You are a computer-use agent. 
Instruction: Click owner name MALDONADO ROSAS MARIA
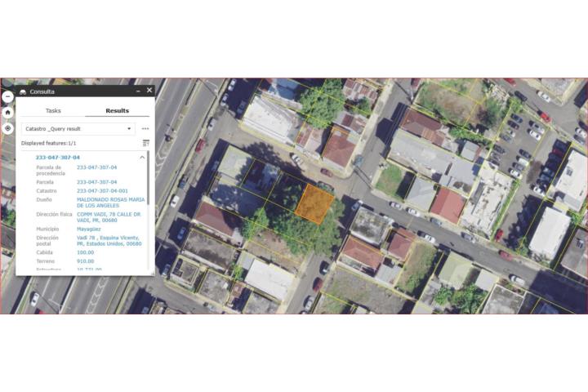click(110, 203)
